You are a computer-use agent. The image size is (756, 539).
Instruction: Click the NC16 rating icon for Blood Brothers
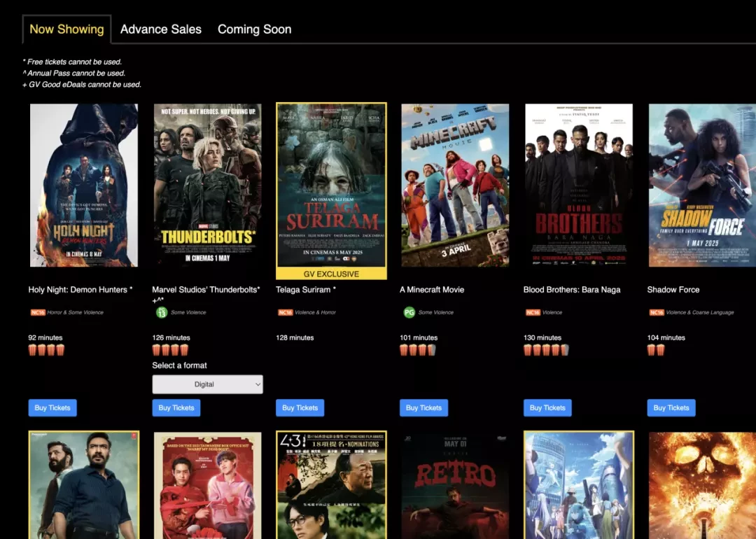point(533,312)
